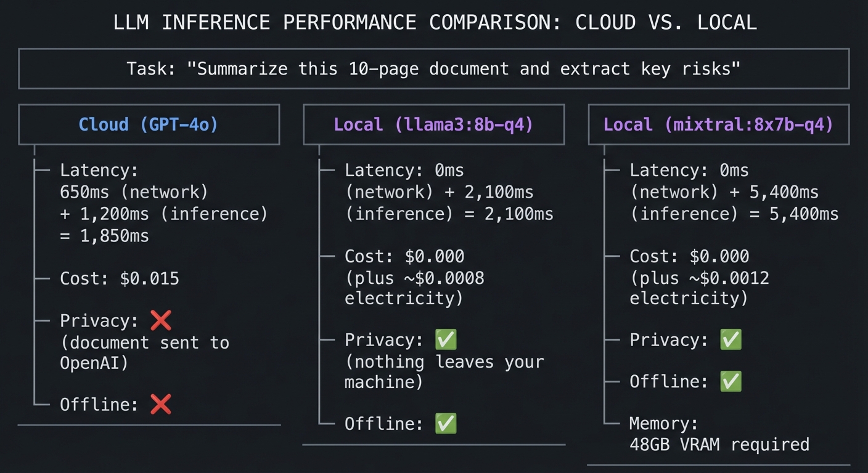Viewport: 868px width, 473px height.
Task: Toggle Offline status for the Cloud (GPT-4o) option
Action: point(111,405)
